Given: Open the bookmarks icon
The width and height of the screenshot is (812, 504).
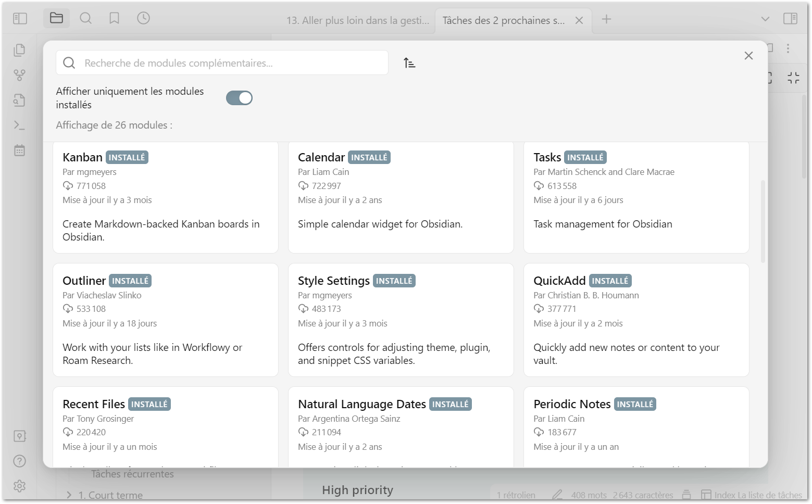Looking at the screenshot, I should pyautogui.click(x=114, y=19).
